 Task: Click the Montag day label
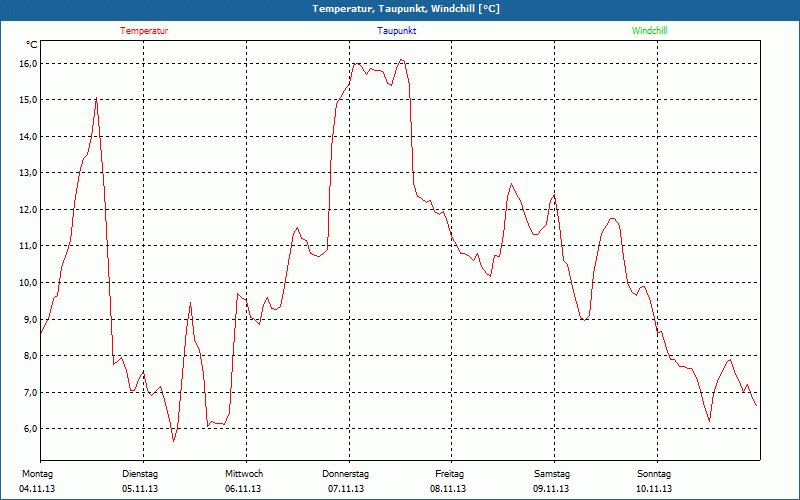pos(37,474)
